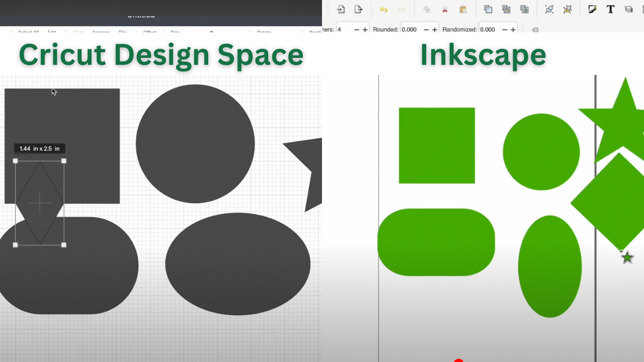Open the Flip menu in Cricut
This screenshot has height=362, width=644.
click(x=122, y=32)
